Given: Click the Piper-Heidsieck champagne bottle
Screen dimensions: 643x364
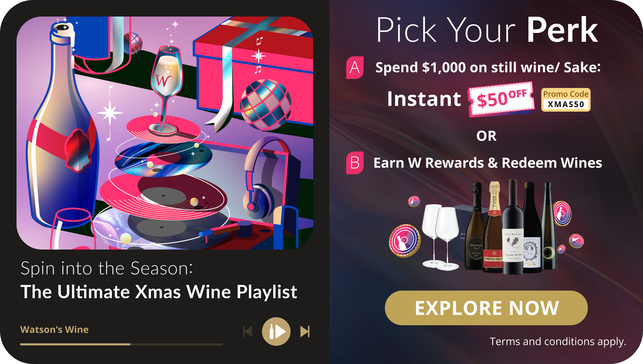Looking at the screenshot, I should click(x=493, y=230).
